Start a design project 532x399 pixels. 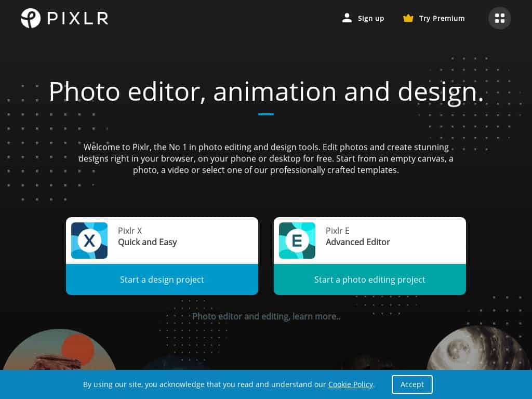[x=162, y=280]
